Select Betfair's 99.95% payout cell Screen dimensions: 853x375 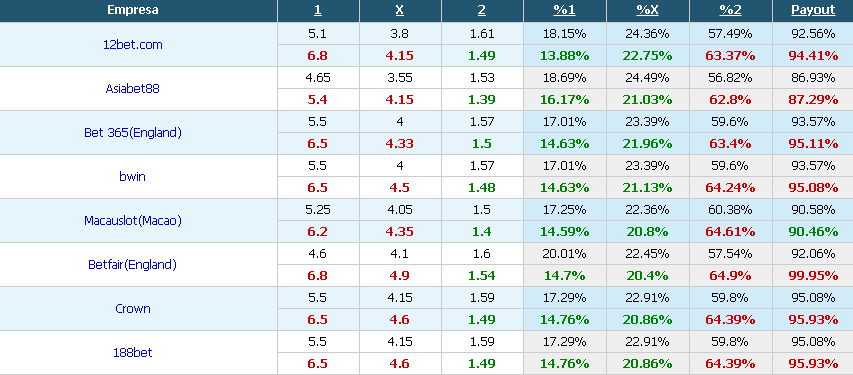(x=813, y=276)
